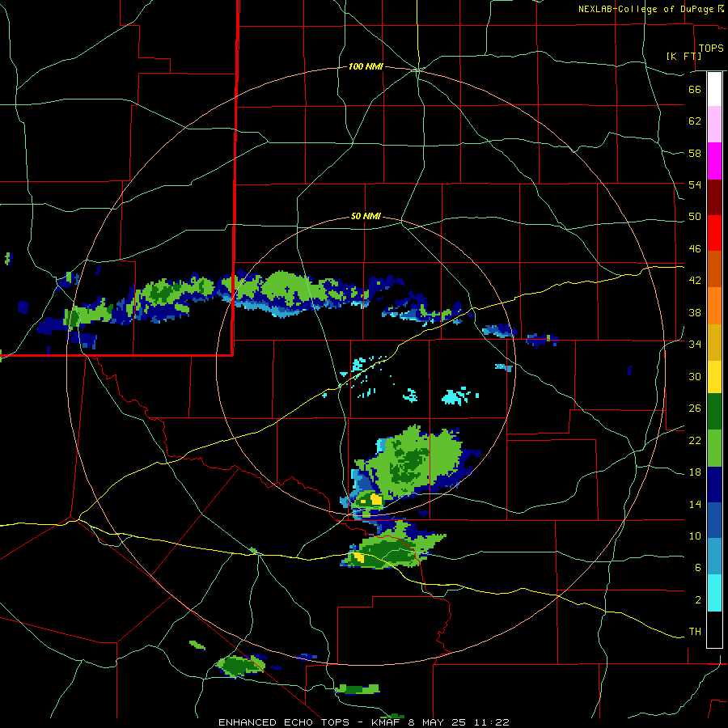Pick the bright yellow legend swatch
Screen dimensions: 728x728
click(714, 377)
